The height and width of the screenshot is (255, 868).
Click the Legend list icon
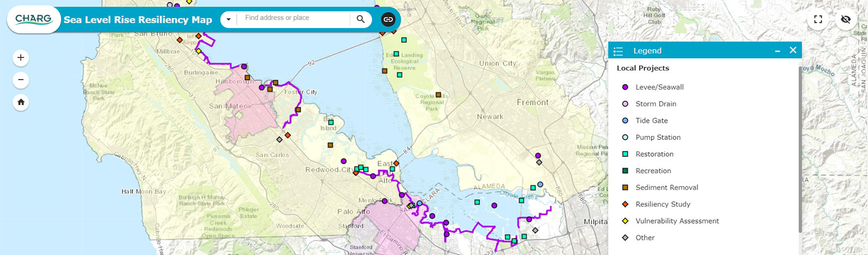[618, 51]
